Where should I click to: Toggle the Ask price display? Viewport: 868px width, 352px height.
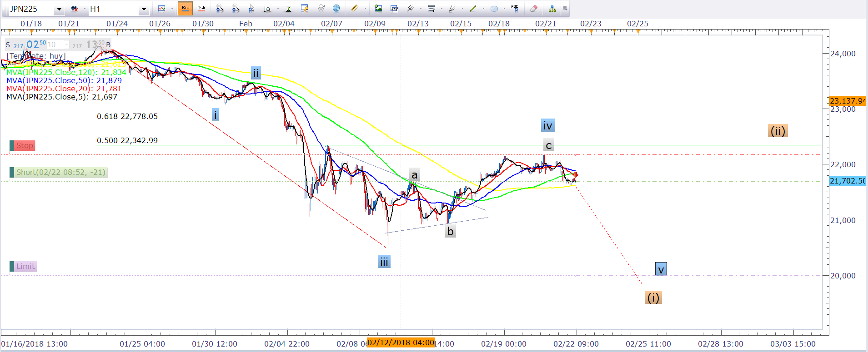pos(201,8)
